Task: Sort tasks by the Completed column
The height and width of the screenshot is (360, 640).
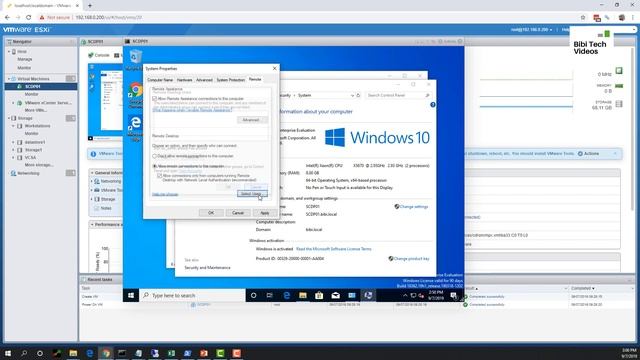Action: (582, 289)
